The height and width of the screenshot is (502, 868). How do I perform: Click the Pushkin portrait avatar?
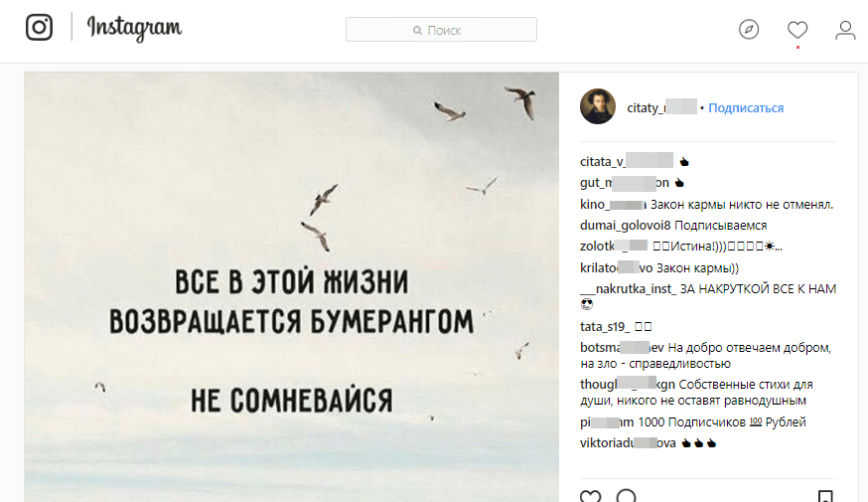pyautogui.click(x=598, y=106)
